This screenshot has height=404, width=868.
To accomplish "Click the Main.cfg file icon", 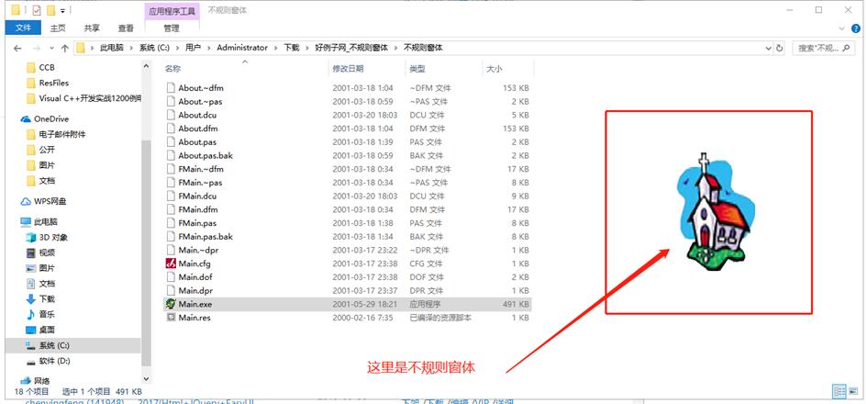I will click(x=171, y=264).
